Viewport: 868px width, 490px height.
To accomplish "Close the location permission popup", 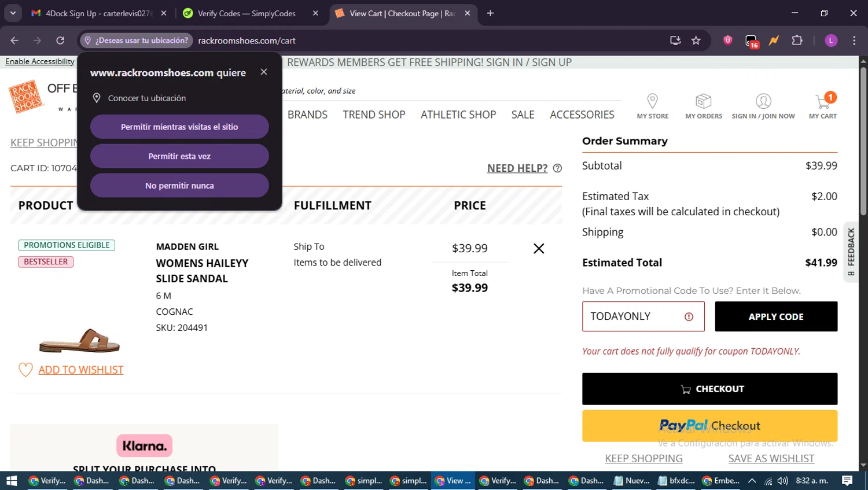I will coord(264,72).
